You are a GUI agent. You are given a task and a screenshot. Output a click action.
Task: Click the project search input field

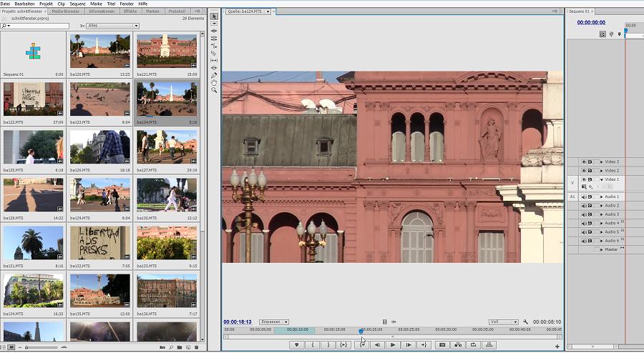35,26
